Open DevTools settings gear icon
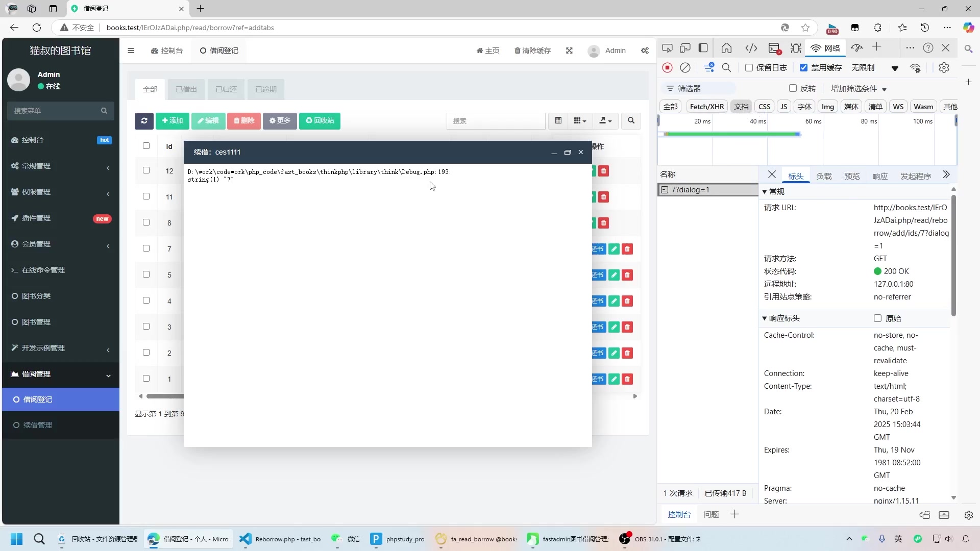980x551 pixels. coord(944,68)
